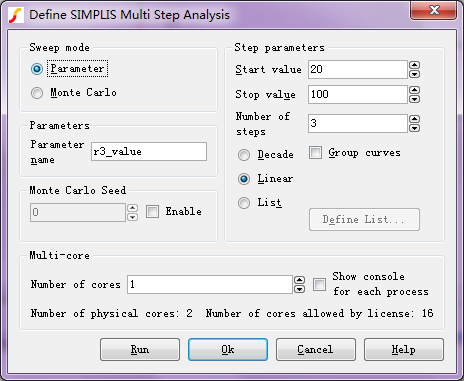
Task: Open Help for this dialog
Action: point(404,349)
